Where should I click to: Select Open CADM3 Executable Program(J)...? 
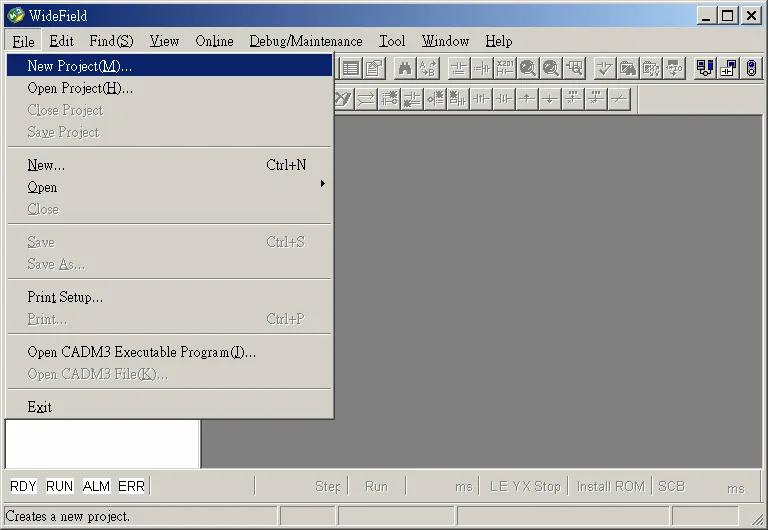tap(169, 352)
